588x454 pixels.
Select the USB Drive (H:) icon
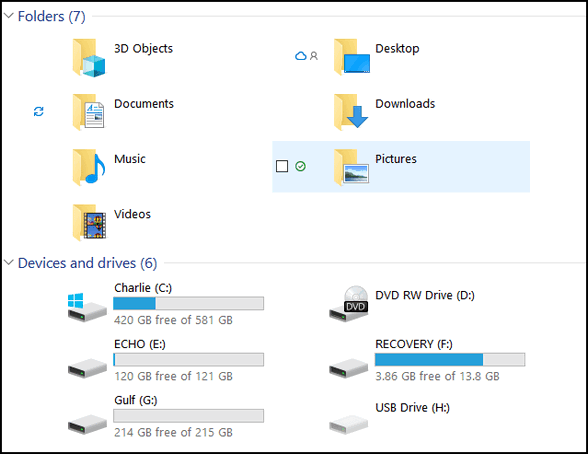tap(348, 425)
